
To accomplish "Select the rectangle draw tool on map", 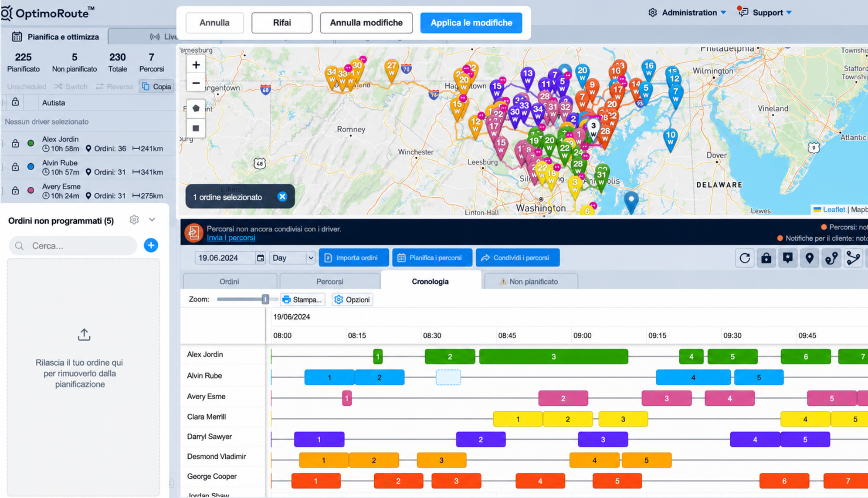I will point(196,128).
